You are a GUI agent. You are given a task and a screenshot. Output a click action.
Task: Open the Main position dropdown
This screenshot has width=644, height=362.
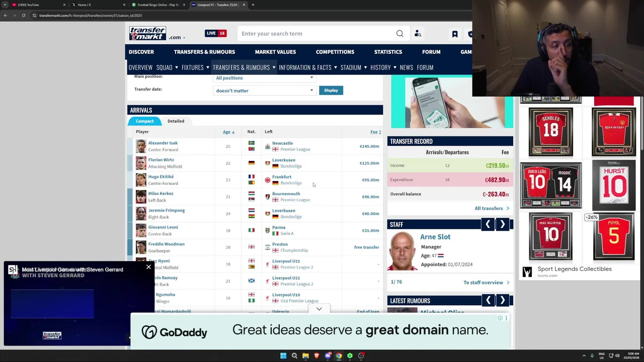(x=265, y=78)
